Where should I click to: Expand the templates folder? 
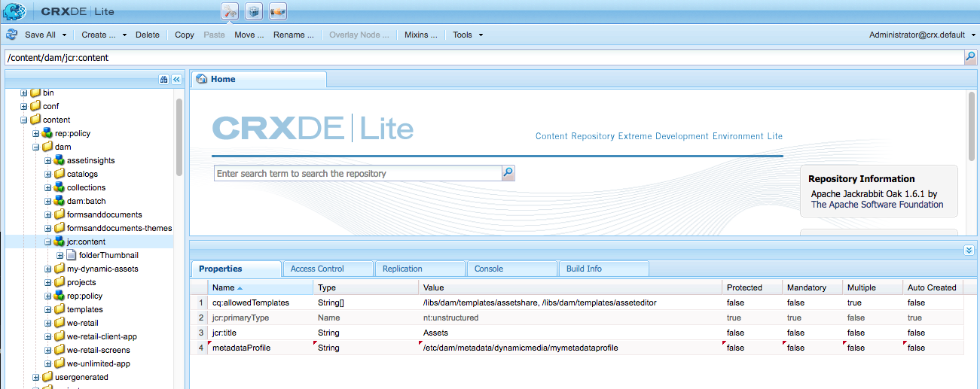pos(48,309)
